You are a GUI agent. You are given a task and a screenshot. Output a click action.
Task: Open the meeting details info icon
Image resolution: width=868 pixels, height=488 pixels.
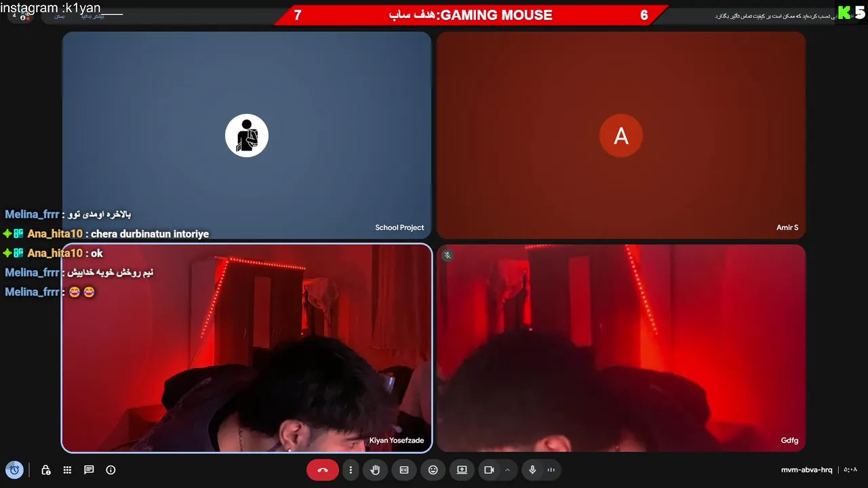pos(111,470)
